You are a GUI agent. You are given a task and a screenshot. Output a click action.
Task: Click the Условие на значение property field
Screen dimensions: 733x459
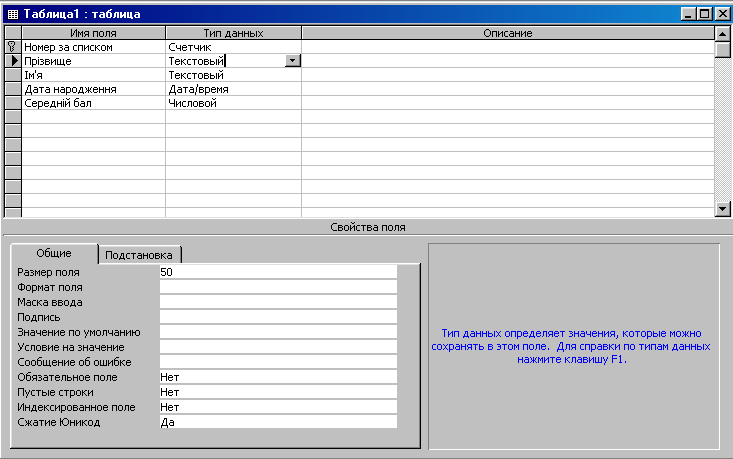(278, 347)
